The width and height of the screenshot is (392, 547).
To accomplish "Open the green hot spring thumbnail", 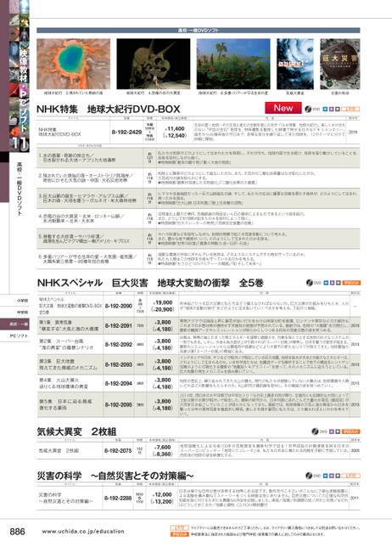I will pyautogui.click(x=73, y=64).
